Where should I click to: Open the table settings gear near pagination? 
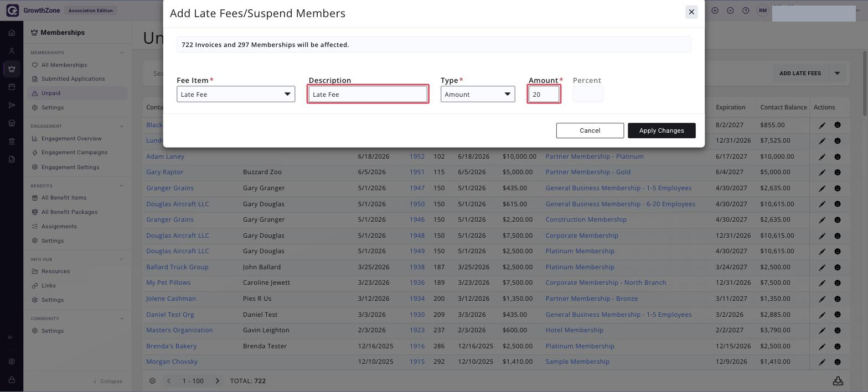[153, 381]
